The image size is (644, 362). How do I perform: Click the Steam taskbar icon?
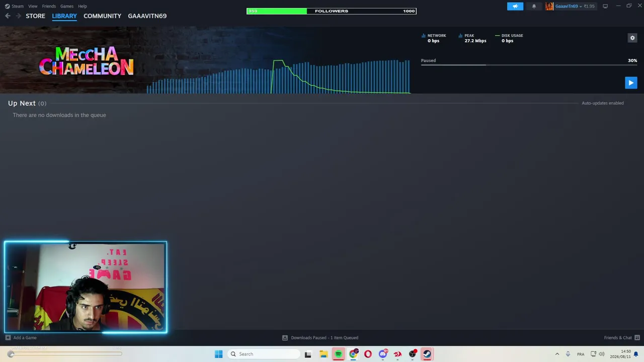(x=427, y=354)
